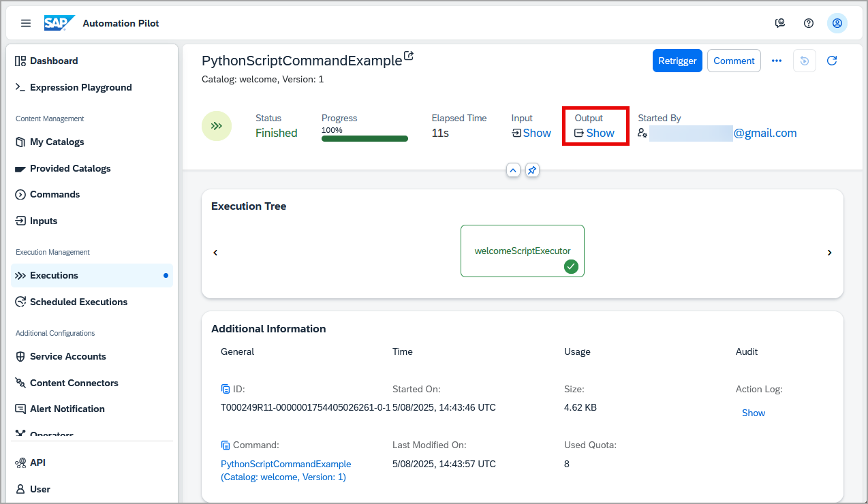
Task: Collapse the header with the up chevron
Action: point(514,170)
